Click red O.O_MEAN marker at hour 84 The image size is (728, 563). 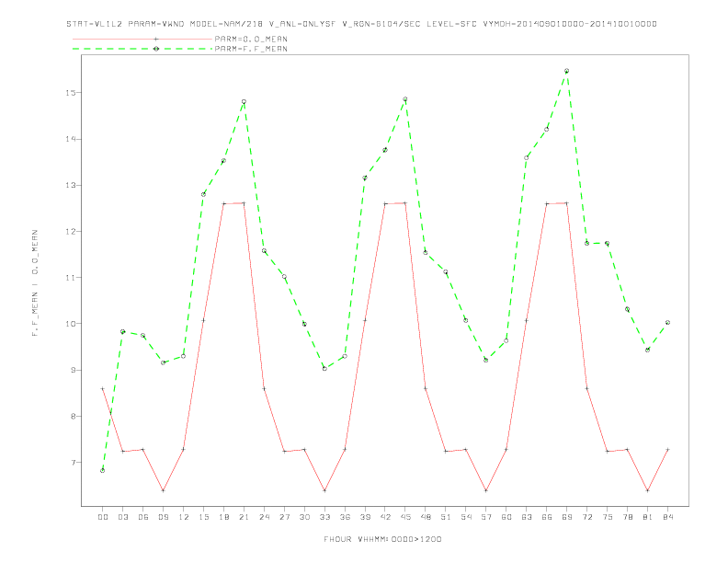(x=667, y=449)
